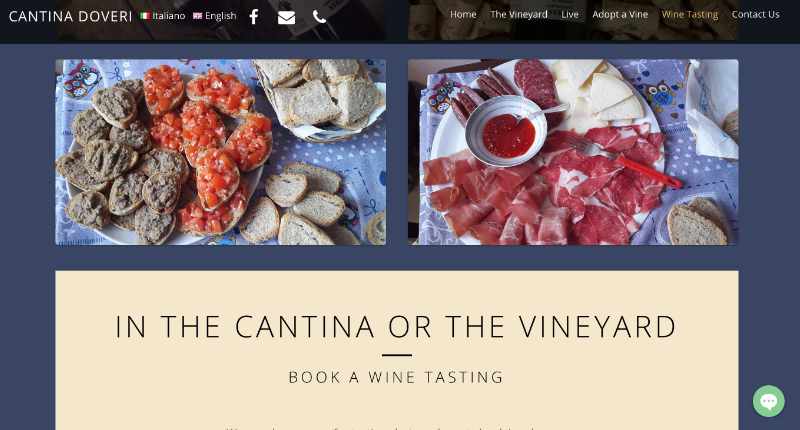Screen dimensions: 800x430
Task: Switch language to English
Action: (x=220, y=16)
